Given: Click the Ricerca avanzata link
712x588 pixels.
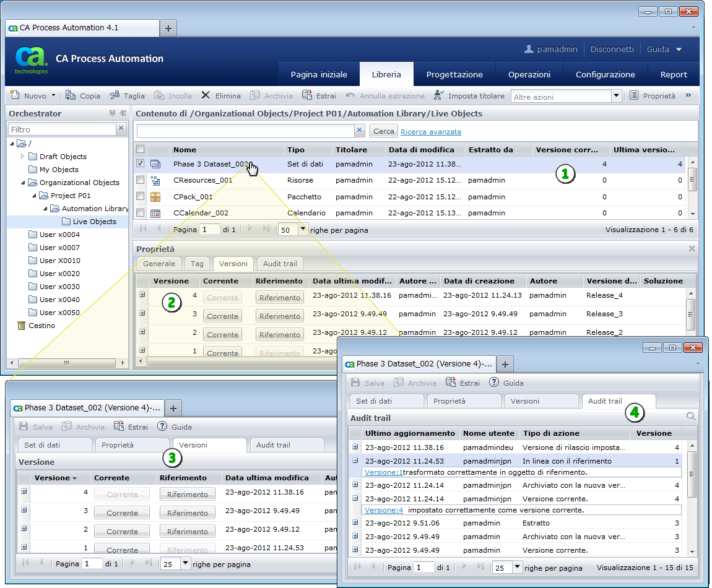Looking at the screenshot, I should click(430, 132).
